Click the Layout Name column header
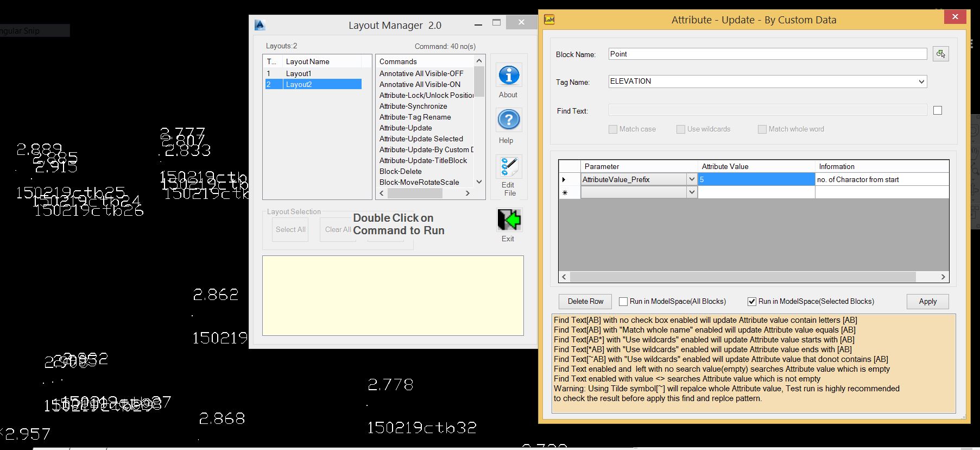Screen dimensions: 980x450 (x=322, y=61)
